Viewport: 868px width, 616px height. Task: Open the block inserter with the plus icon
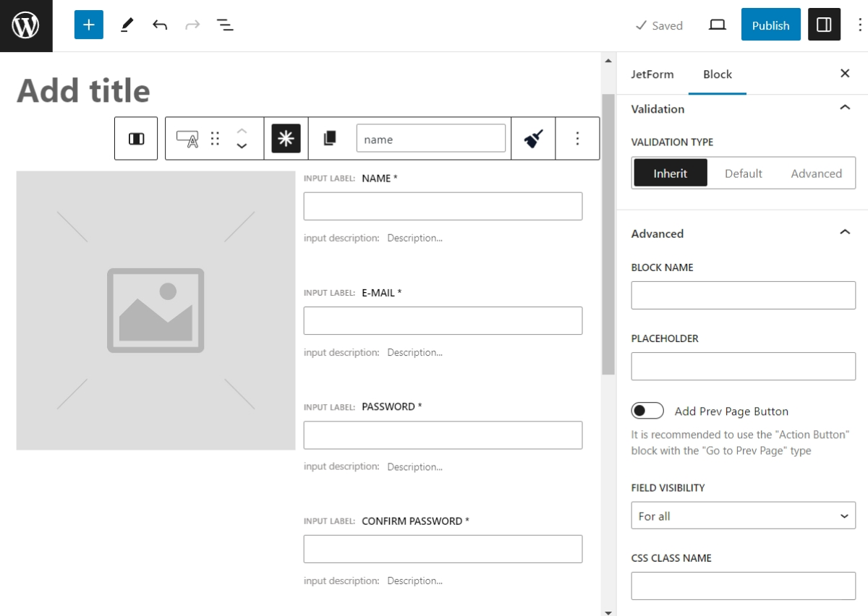pos(88,25)
